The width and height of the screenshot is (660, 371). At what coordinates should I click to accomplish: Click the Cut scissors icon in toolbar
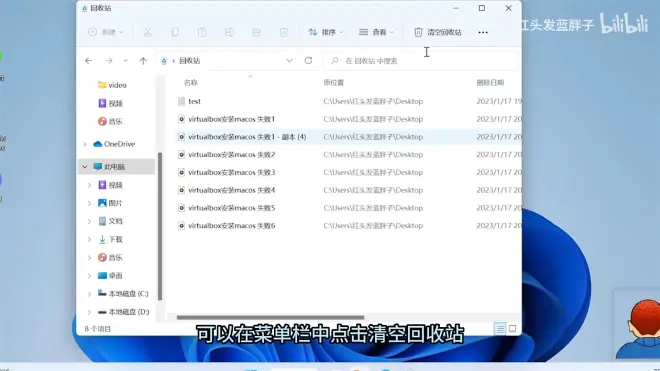(x=148, y=32)
